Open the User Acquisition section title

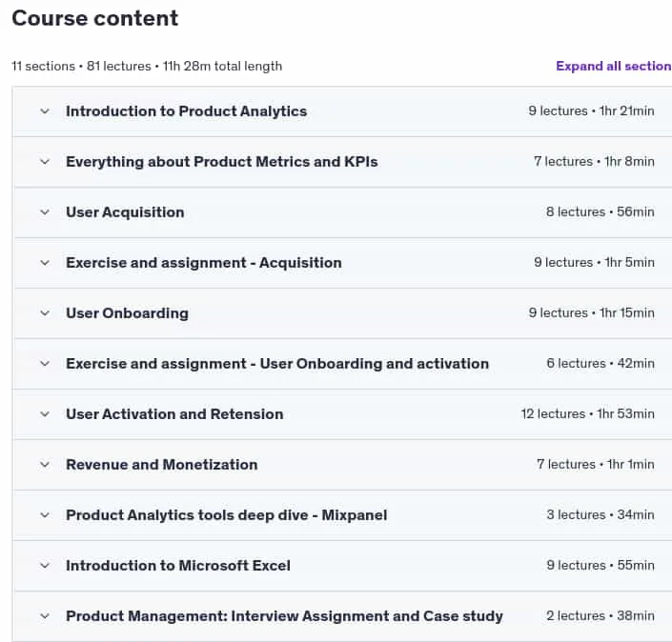(x=125, y=212)
